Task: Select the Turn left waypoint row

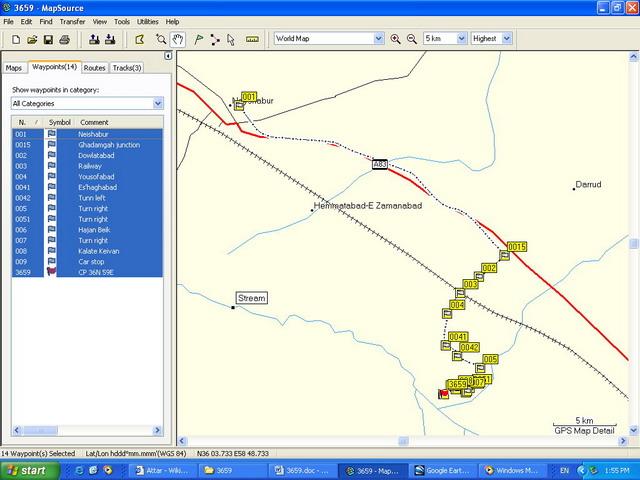Action: click(x=87, y=198)
